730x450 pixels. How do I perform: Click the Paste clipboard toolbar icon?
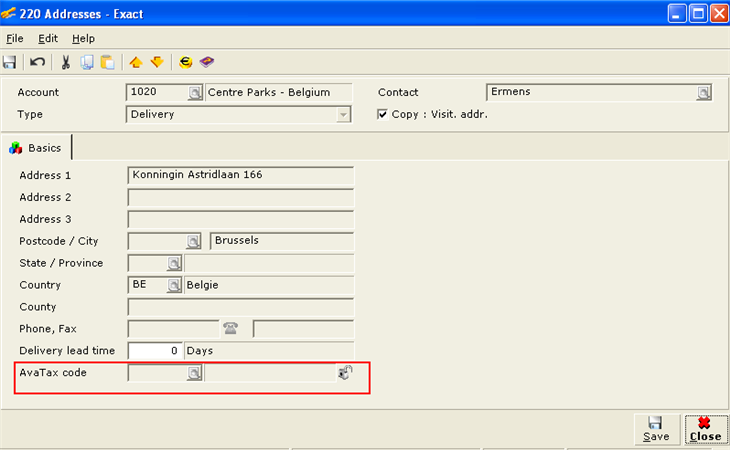click(108, 62)
